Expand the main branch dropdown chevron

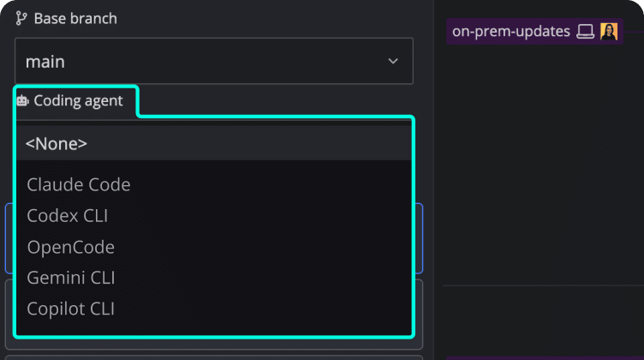pyautogui.click(x=393, y=61)
